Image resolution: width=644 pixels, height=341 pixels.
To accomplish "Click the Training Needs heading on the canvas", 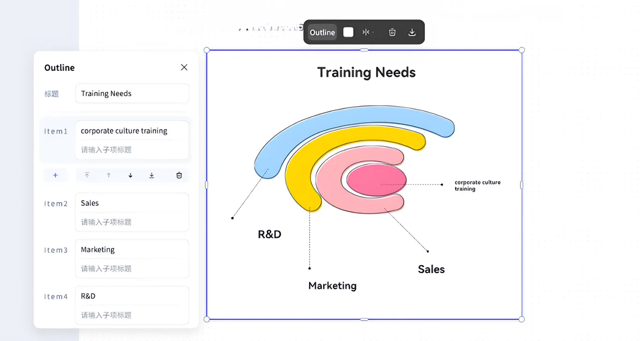I will [366, 73].
